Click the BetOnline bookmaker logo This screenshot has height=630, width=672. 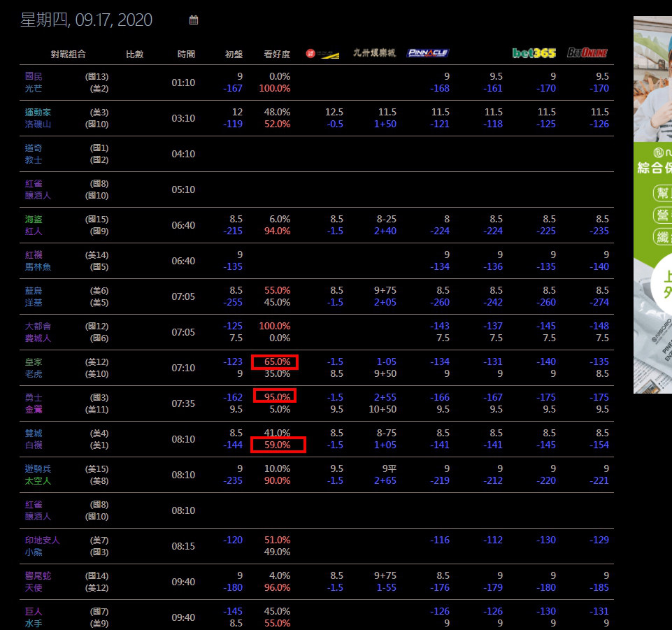tap(587, 53)
